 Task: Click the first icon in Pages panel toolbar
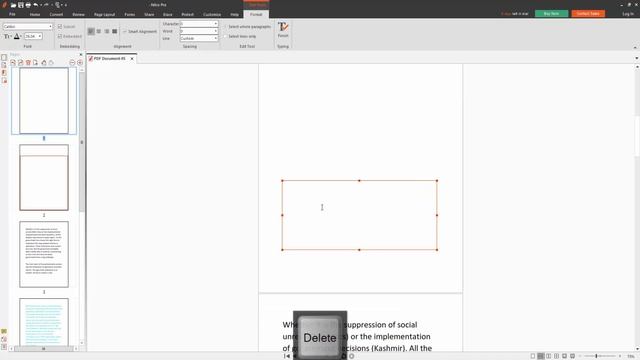13,62
